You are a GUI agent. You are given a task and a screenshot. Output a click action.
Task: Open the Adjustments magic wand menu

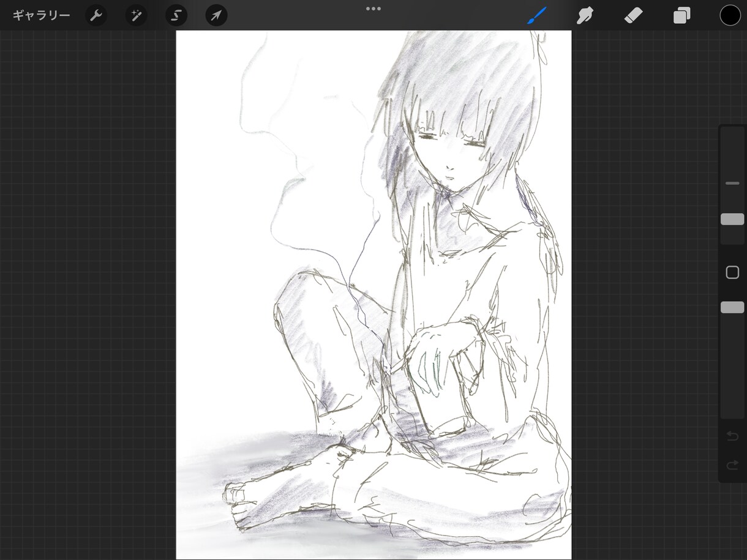click(x=136, y=15)
